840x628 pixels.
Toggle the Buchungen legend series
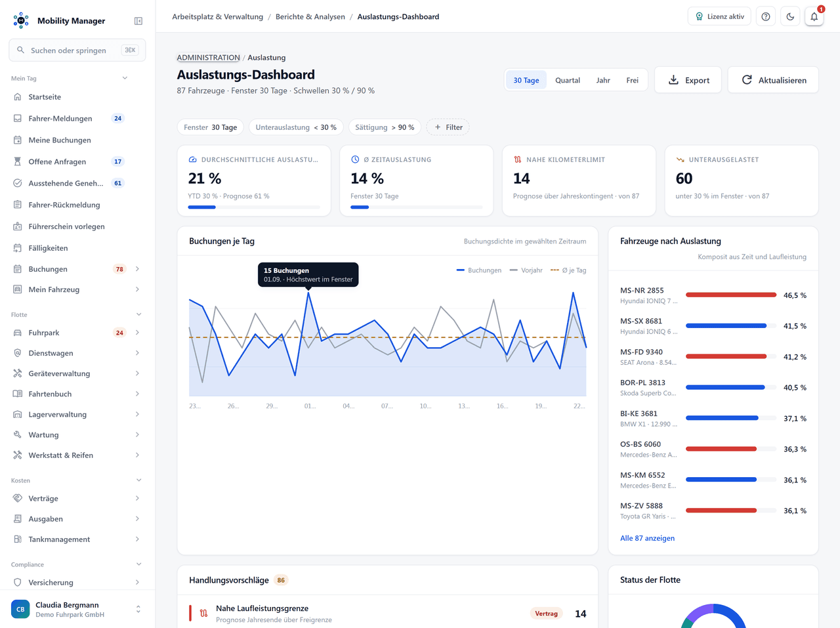tap(479, 270)
